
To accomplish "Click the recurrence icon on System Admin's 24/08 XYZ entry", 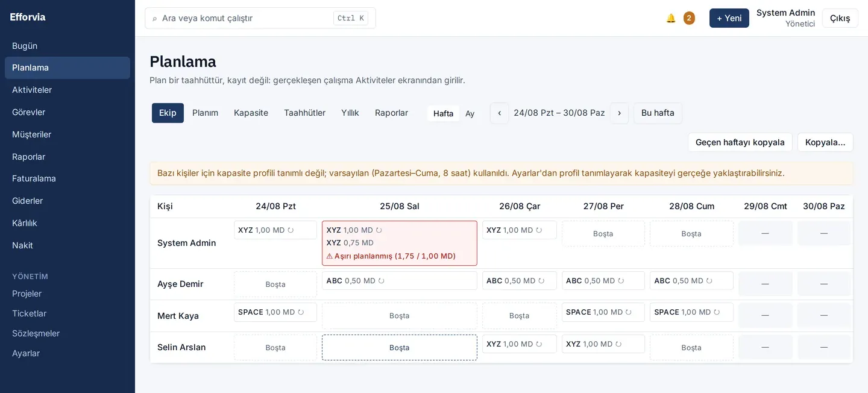I will (291, 230).
